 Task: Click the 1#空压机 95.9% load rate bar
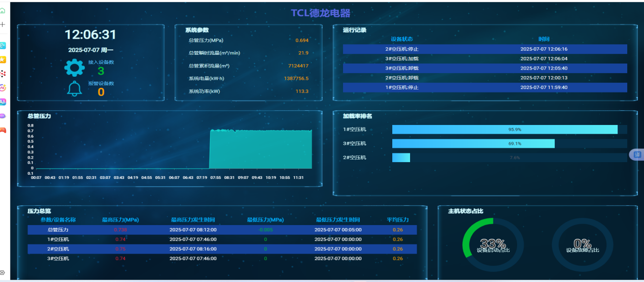tap(504, 130)
